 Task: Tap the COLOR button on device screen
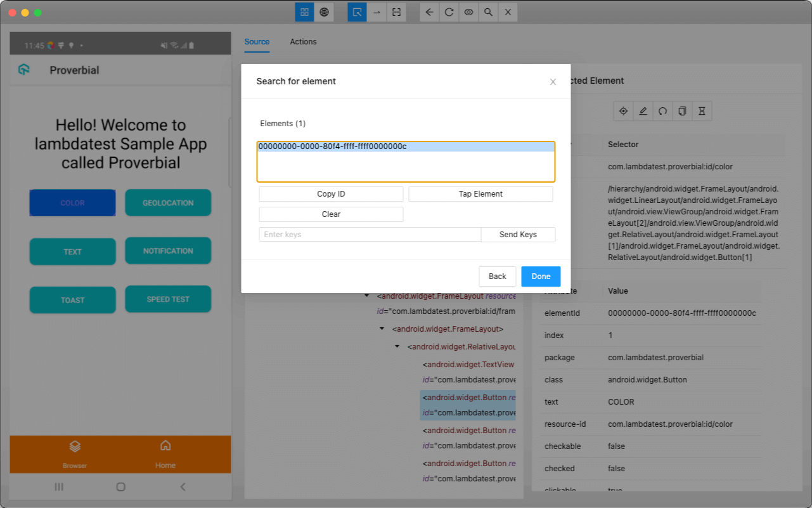[72, 203]
